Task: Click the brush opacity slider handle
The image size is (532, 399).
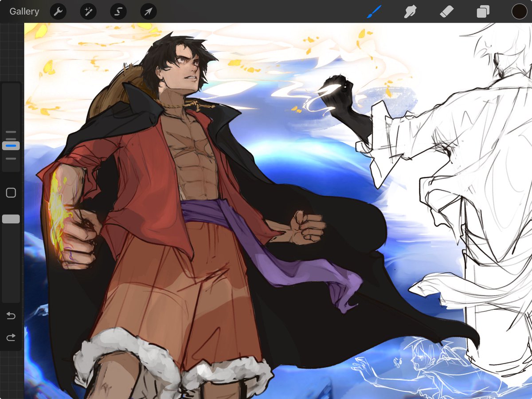Action: [x=11, y=219]
